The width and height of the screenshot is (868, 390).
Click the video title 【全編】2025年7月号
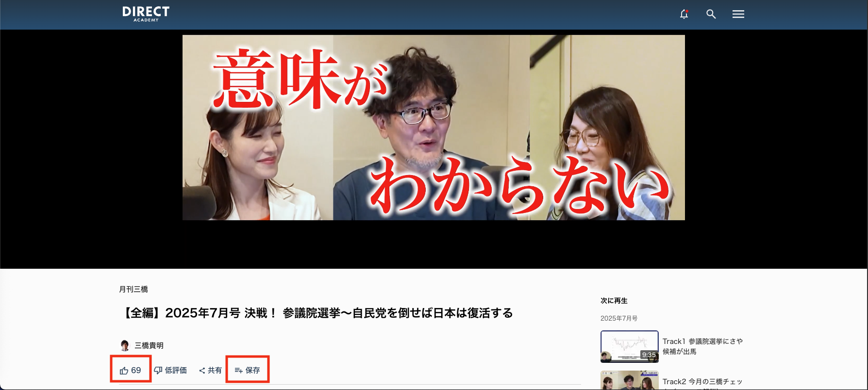316,313
